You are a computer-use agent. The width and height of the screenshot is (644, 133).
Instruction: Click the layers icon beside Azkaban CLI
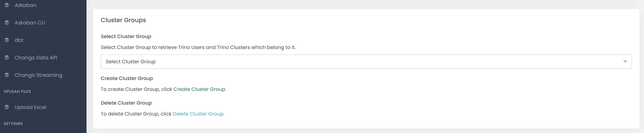point(7,23)
